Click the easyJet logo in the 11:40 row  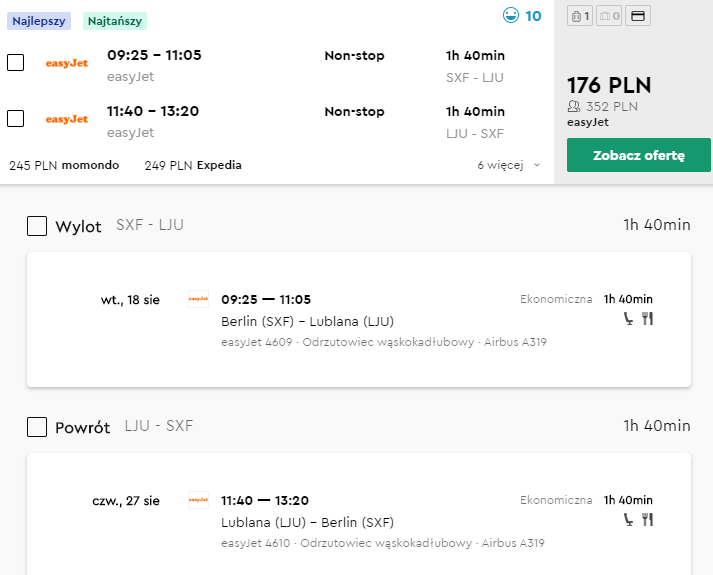(x=67, y=119)
